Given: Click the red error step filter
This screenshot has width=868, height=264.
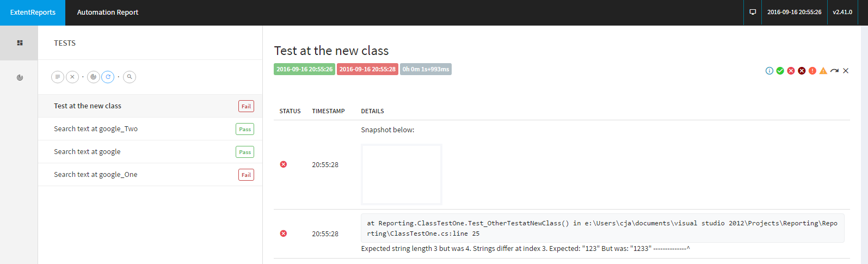Looking at the screenshot, I should [x=812, y=71].
